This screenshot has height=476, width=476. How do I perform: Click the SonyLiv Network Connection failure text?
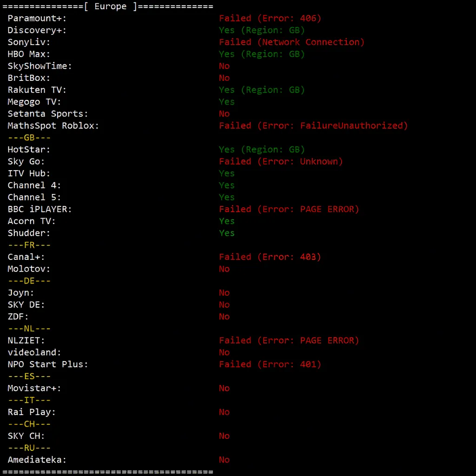tap(291, 42)
